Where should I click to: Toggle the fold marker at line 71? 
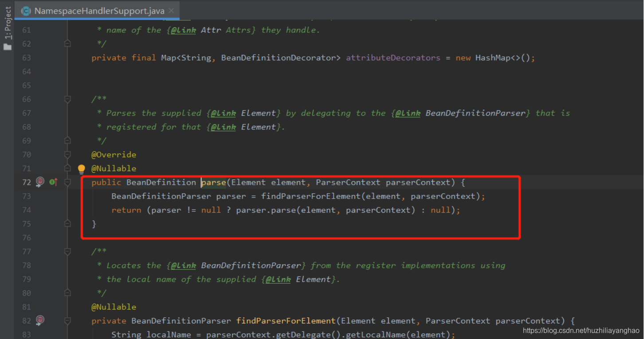(x=67, y=168)
